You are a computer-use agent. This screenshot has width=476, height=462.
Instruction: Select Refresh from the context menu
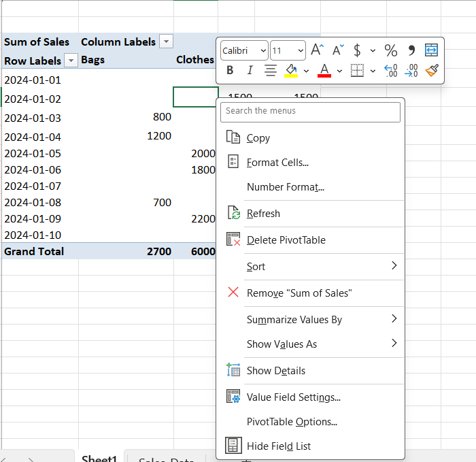tap(263, 214)
